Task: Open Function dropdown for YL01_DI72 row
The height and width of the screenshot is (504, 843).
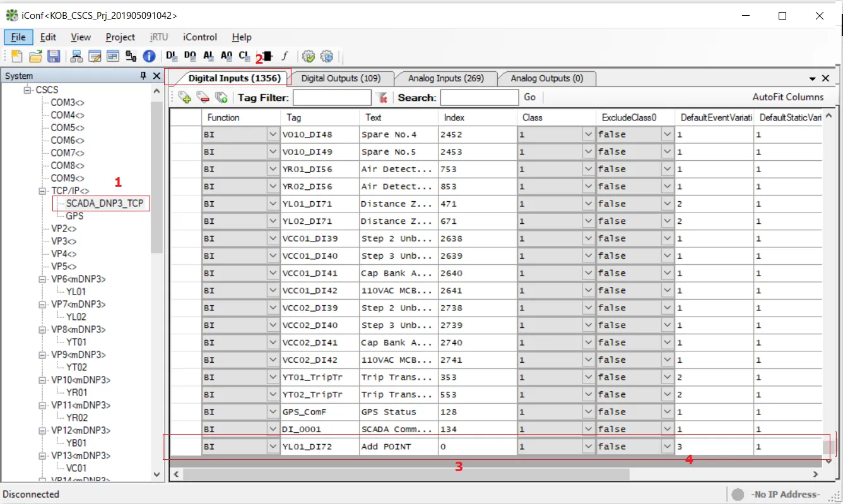Action: 273,447
